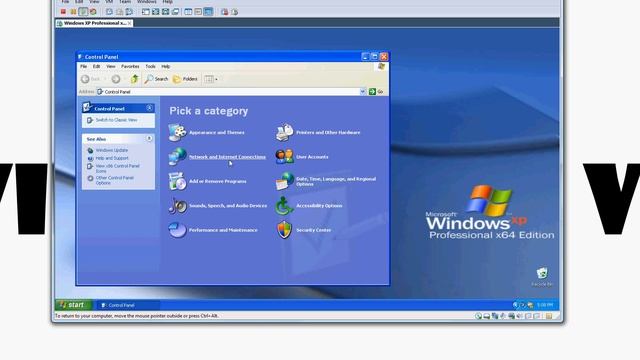Open the Performance and Maintenance icon
The width and height of the screenshot is (640, 360).
177,230
